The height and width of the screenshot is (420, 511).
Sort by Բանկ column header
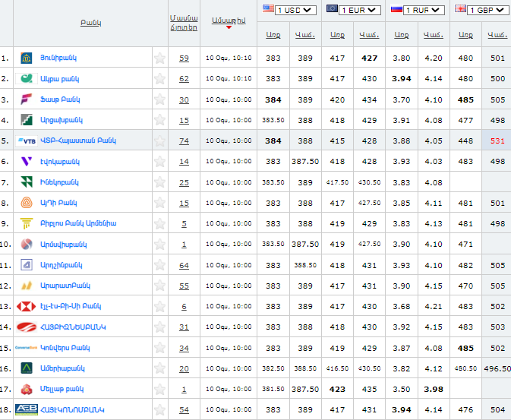coord(91,23)
